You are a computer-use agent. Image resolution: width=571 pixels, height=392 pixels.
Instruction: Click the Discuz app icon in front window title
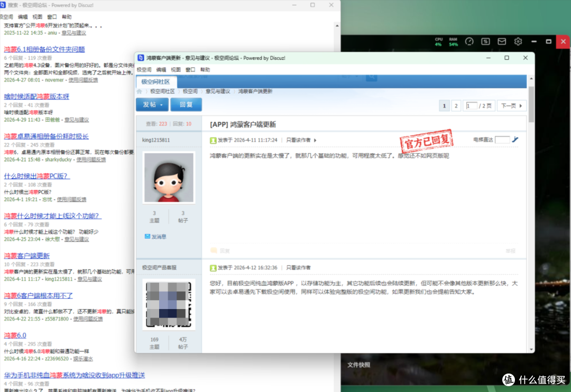[x=141, y=58]
